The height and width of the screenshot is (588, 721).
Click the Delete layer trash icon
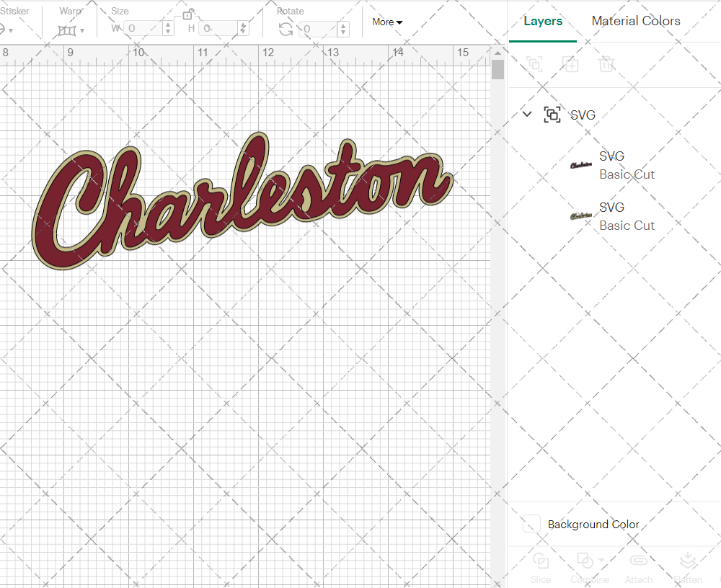coord(606,64)
